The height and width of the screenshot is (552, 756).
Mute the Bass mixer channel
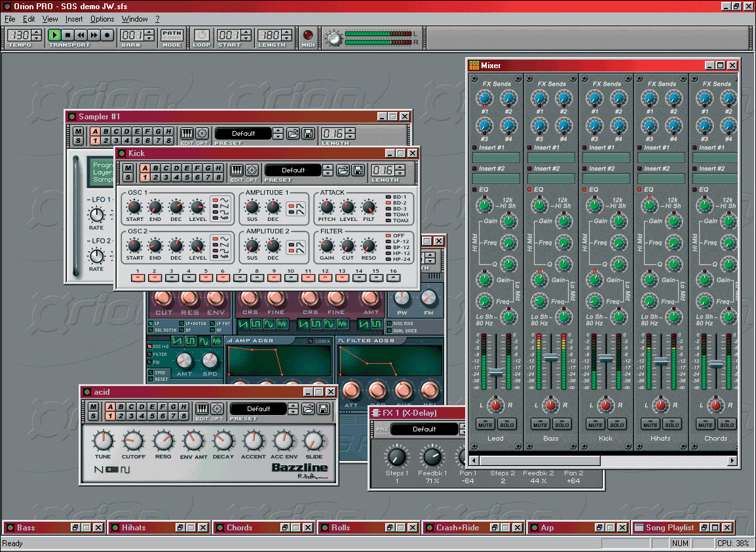point(540,424)
